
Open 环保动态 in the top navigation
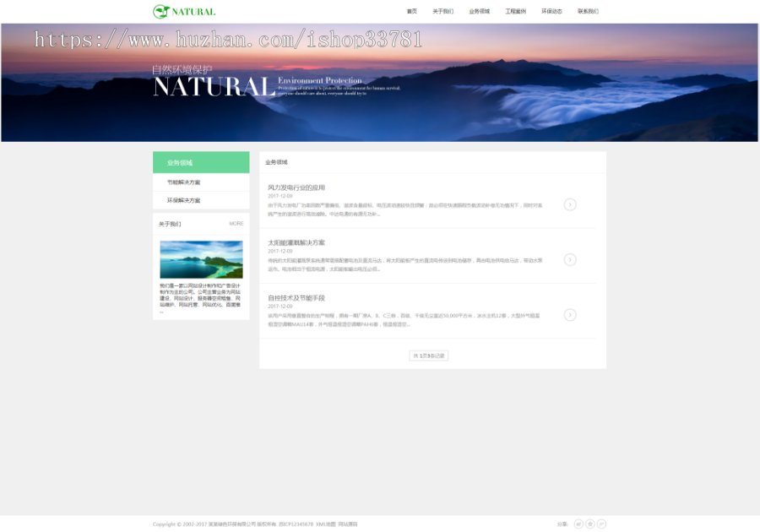point(551,11)
